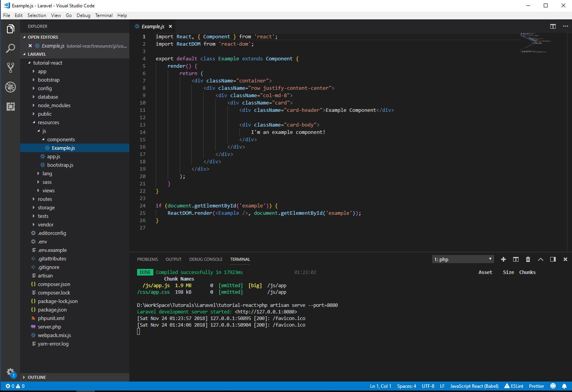Kill the terminal with the trash icon
The height and width of the screenshot is (392, 572).
[x=528, y=259]
